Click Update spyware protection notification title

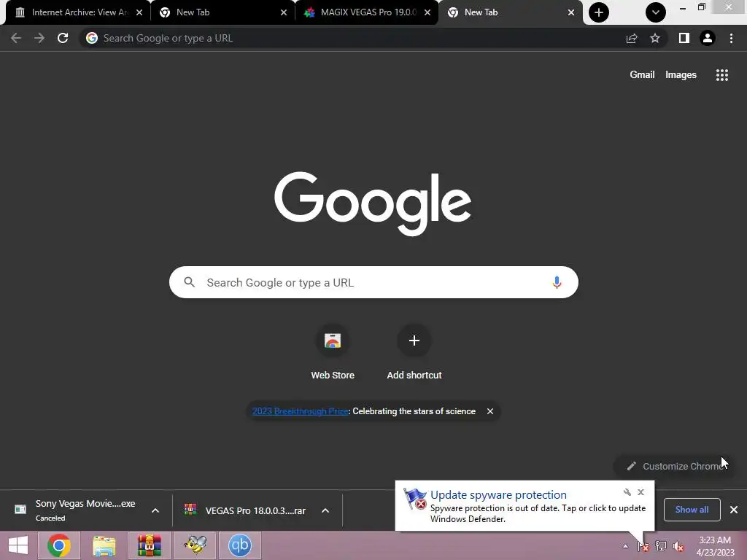tap(498, 495)
